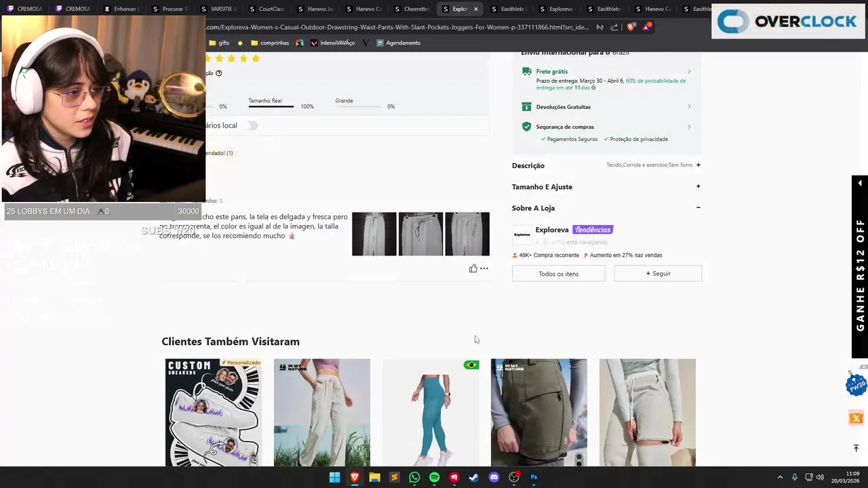Open the review's three-dot options menu
The width and height of the screenshot is (868, 488).
pyautogui.click(x=484, y=268)
